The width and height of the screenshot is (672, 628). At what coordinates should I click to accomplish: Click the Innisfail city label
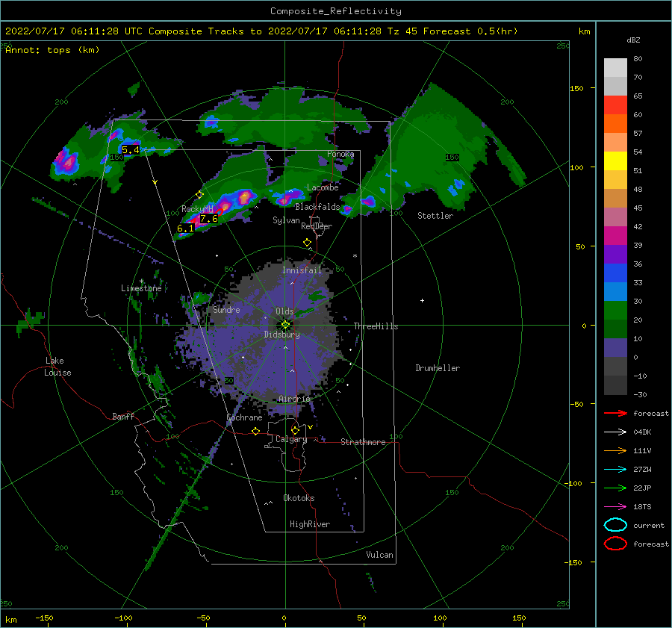click(x=302, y=270)
